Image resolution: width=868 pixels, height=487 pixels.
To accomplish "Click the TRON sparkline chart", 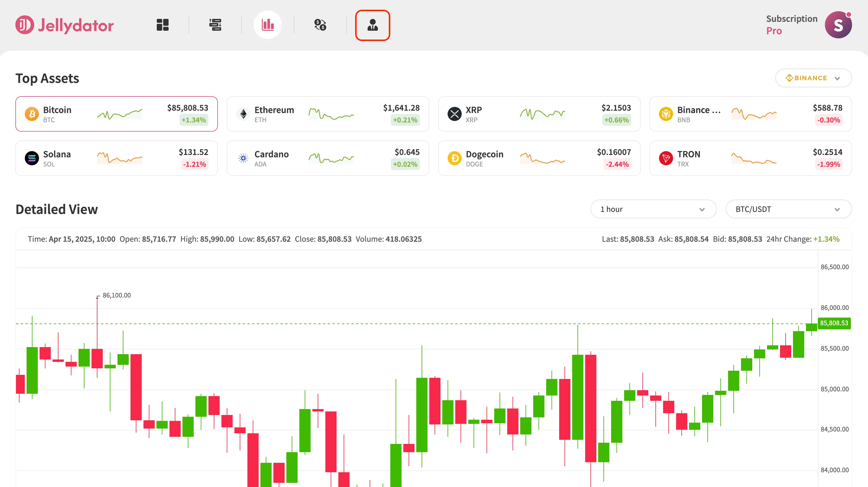I will point(754,158).
